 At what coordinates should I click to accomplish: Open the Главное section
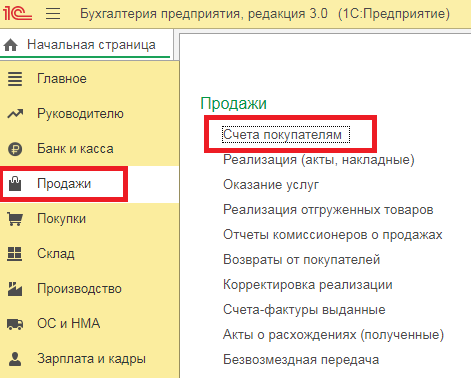89,79
